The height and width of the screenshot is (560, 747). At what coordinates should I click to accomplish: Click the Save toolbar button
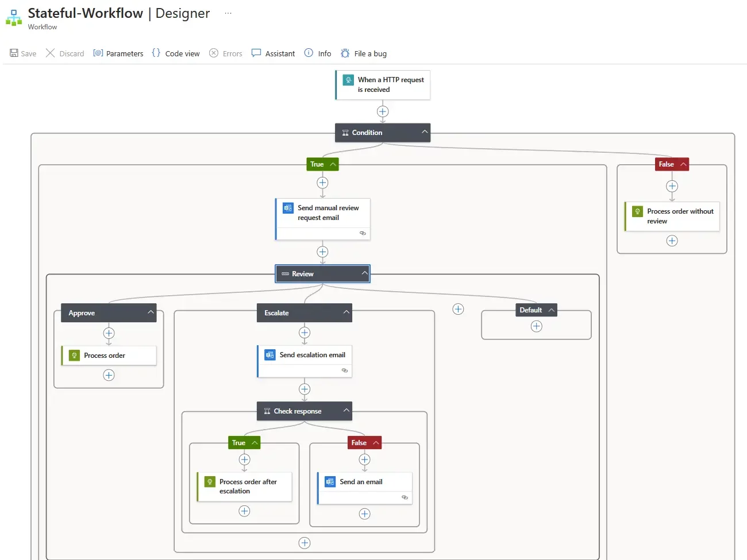pyautogui.click(x=23, y=53)
